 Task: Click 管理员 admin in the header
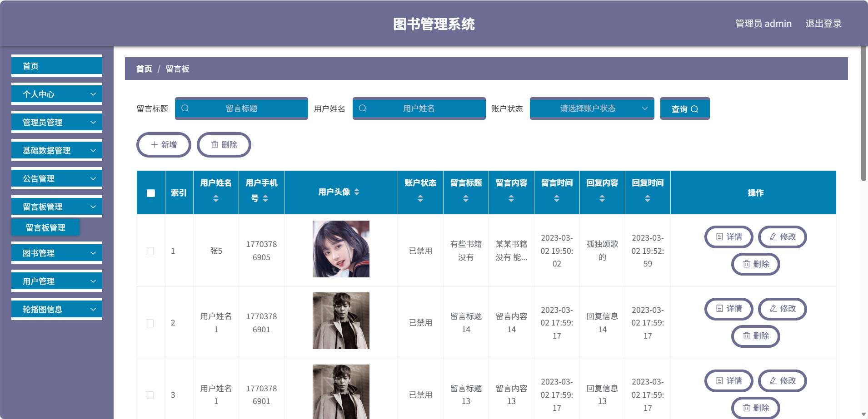pos(763,24)
